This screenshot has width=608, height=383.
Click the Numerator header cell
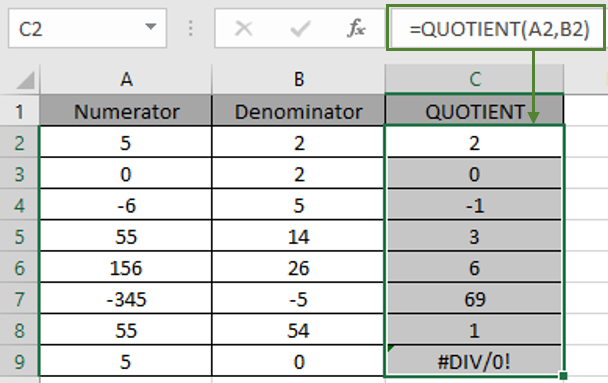pyautogui.click(x=126, y=112)
